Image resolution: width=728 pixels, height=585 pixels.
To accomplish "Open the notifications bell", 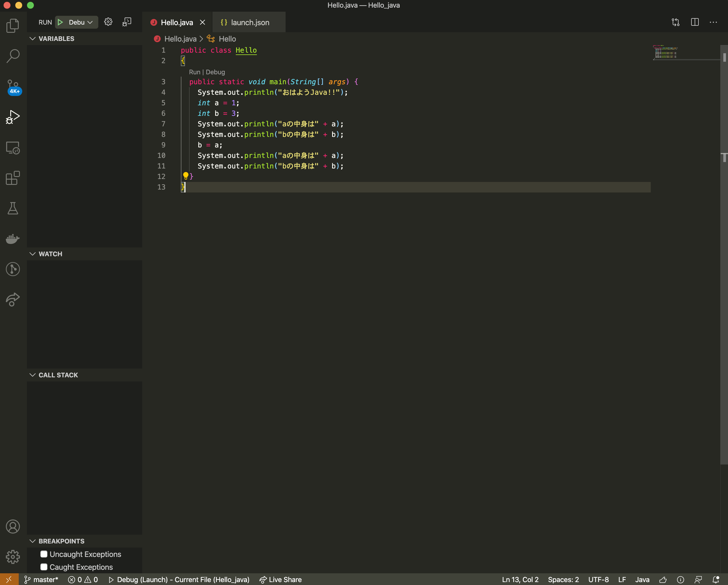I will pos(715,579).
